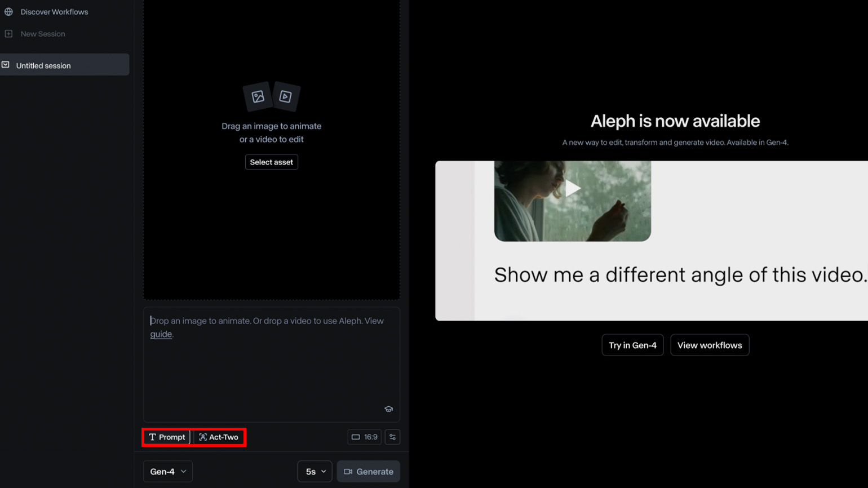Click the plus icon beside New Session
Image resolution: width=868 pixels, height=488 pixels.
pos(8,34)
